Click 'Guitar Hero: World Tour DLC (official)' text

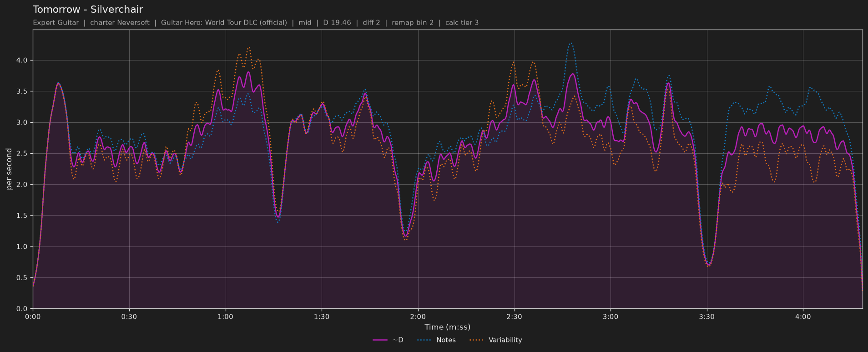(224, 23)
